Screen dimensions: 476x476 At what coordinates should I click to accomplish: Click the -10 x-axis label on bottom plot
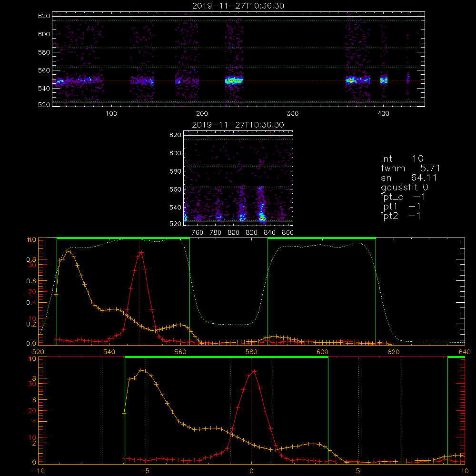(x=38, y=471)
